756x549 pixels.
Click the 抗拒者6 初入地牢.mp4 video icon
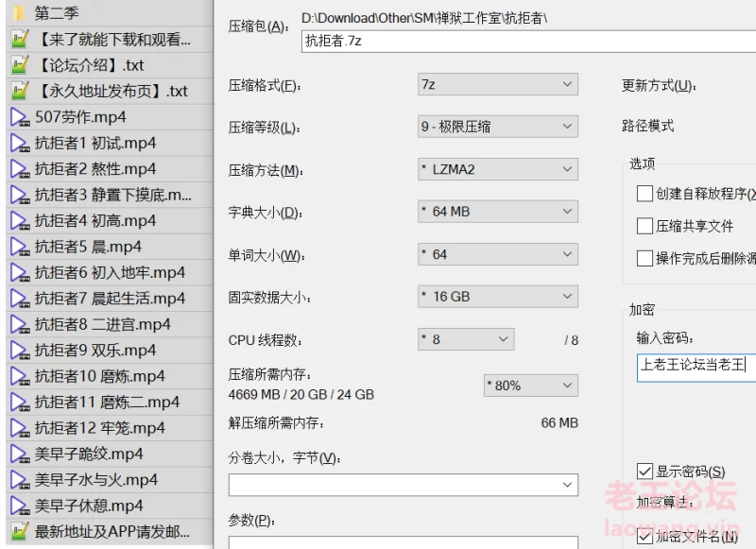20,273
